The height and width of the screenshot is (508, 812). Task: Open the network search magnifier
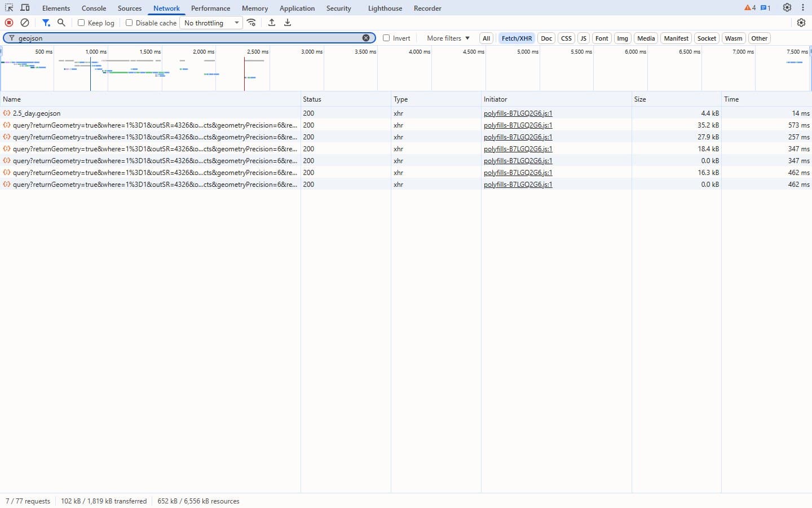tap(61, 23)
